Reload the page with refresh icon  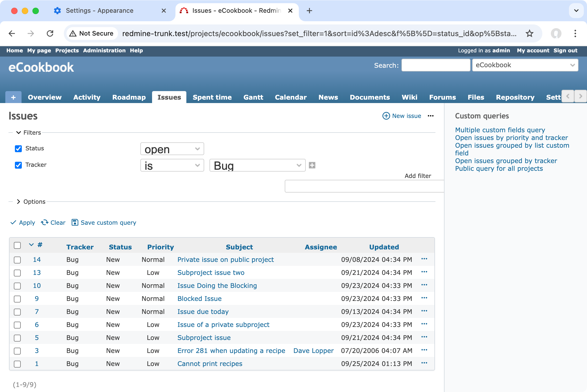point(50,33)
